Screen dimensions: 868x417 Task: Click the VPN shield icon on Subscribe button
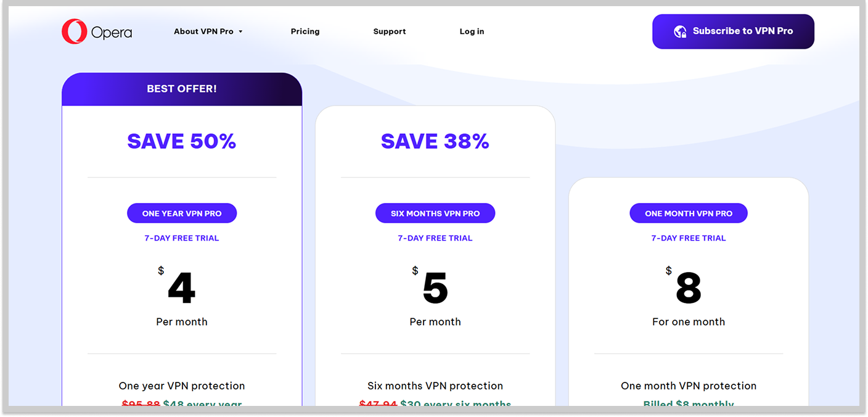[682, 31]
